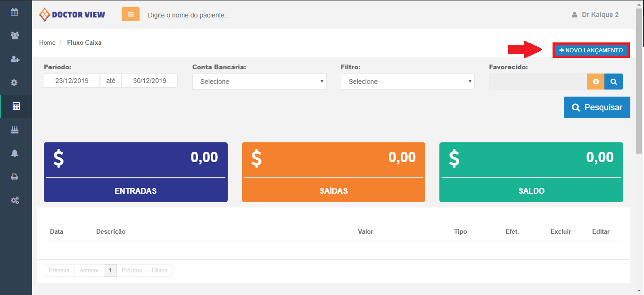Expand the Conta Bancária dropdown
Image resolution: width=644 pixels, height=295 pixels.
coord(259,82)
